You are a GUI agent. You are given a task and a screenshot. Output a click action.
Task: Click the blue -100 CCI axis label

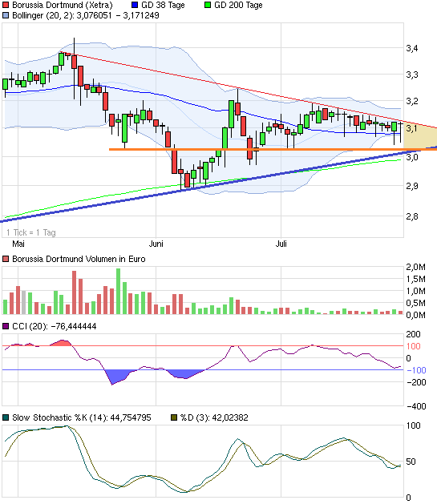416,370
